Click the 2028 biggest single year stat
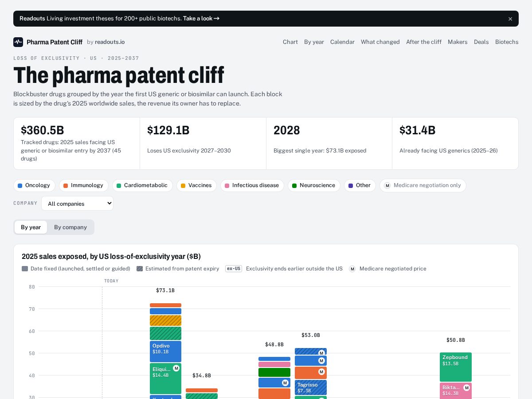This screenshot has height=399, width=532. [329, 143]
